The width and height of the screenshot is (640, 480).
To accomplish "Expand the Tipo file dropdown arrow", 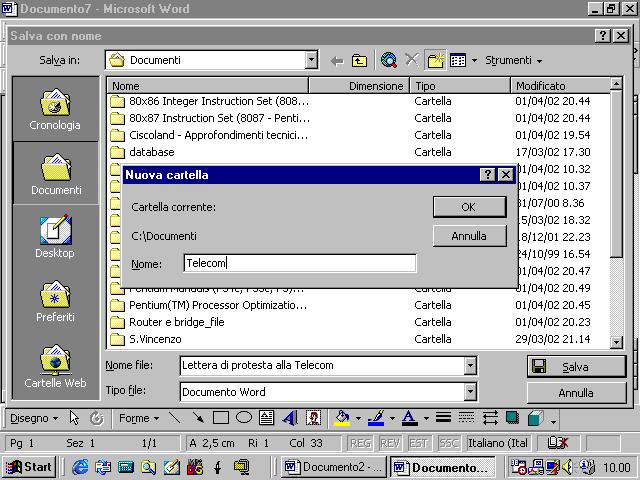I will point(470,392).
